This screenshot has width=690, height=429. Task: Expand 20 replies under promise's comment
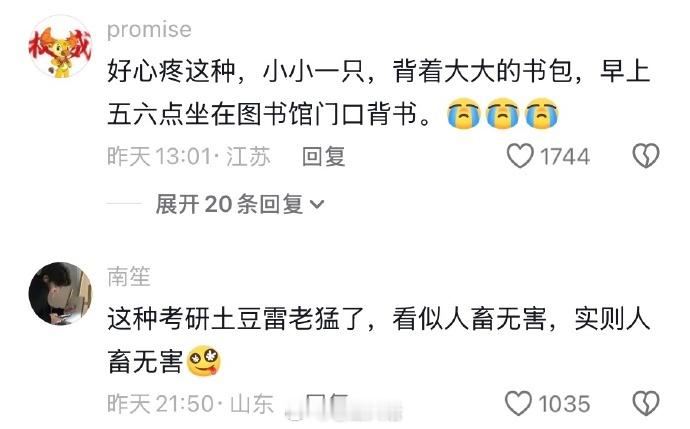(240, 204)
